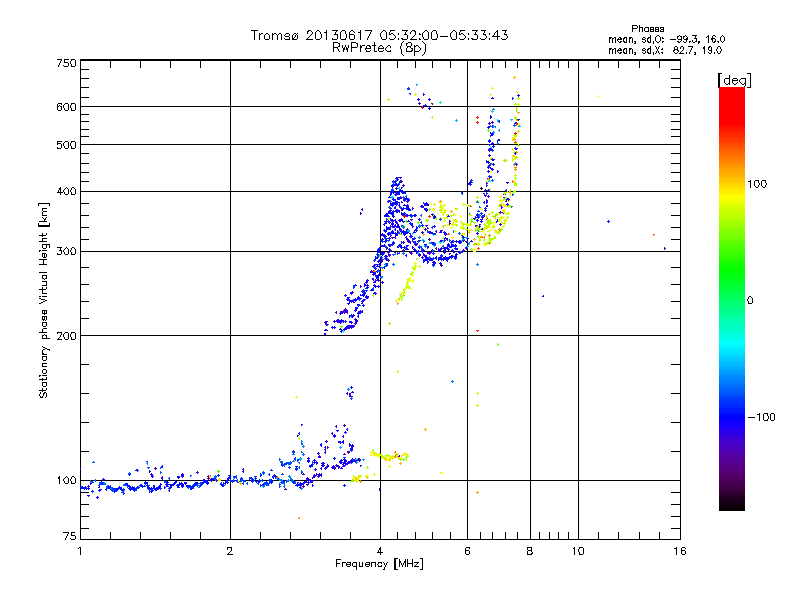Click the x-axis tick label "4"
The height and width of the screenshot is (600, 800).
(380, 551)
